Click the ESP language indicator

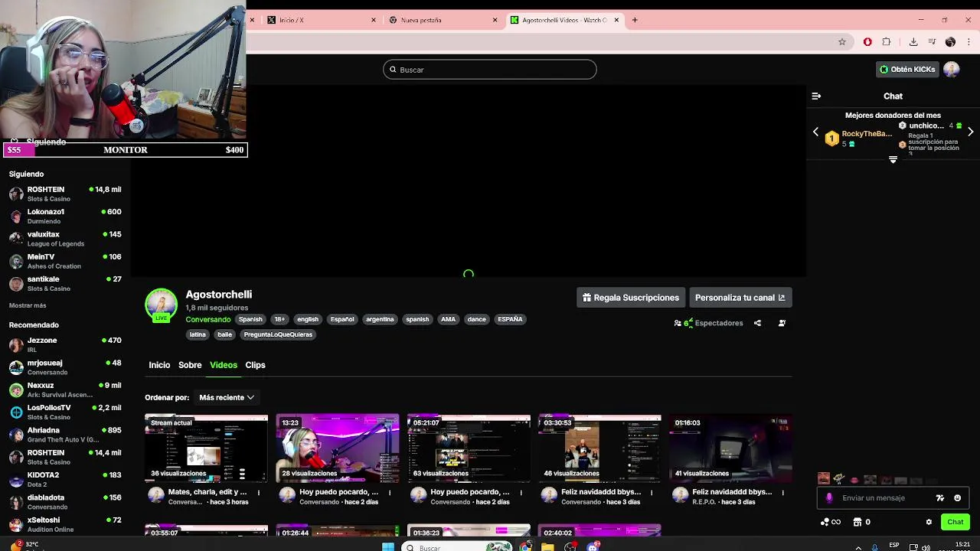894,546
